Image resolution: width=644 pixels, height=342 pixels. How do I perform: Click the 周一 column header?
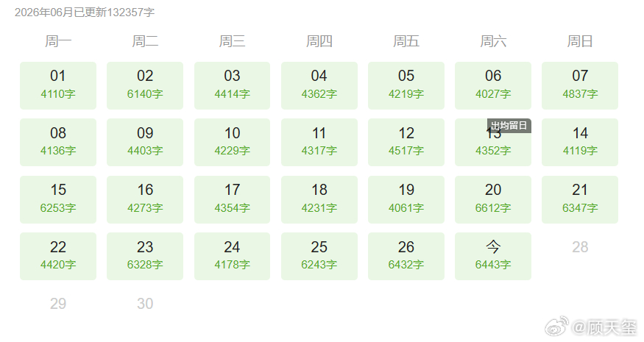58,41
